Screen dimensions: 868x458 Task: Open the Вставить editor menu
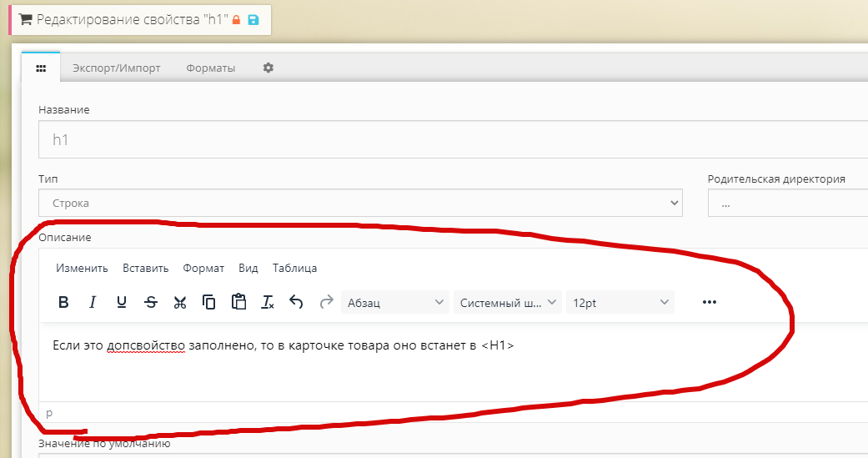[x=146, y=268]
